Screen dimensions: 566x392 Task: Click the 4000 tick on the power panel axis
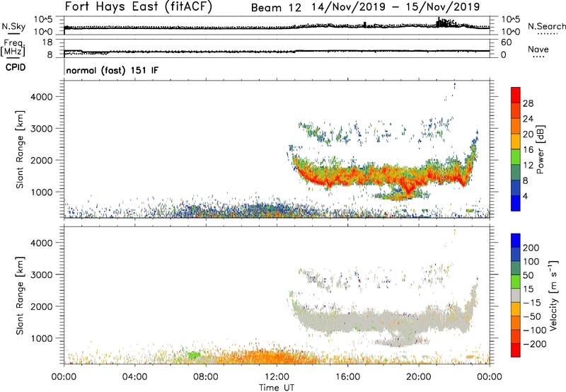pos(41,97)
